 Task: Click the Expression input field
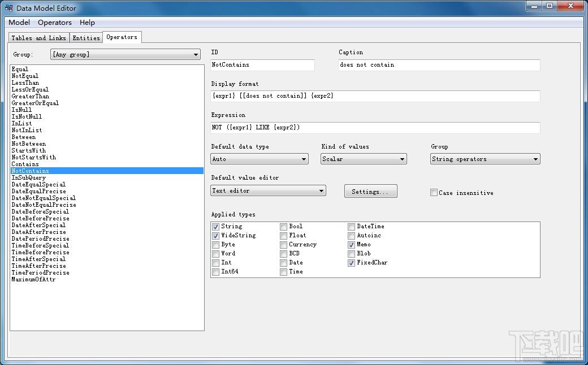(375, 128)
